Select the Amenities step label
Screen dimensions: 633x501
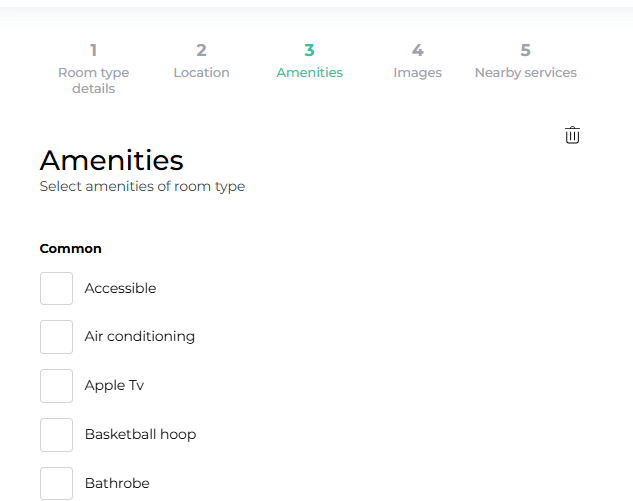tap(309, 72)
